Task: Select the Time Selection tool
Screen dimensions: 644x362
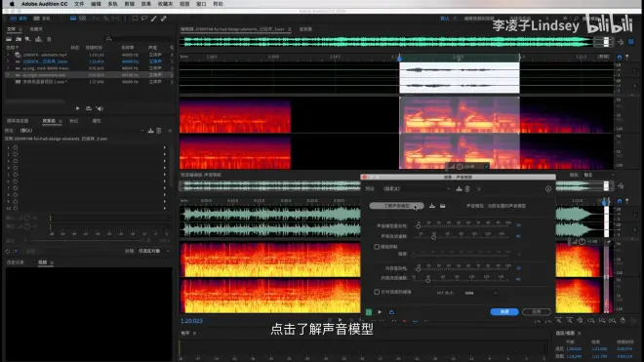Action: coord(125,19)
